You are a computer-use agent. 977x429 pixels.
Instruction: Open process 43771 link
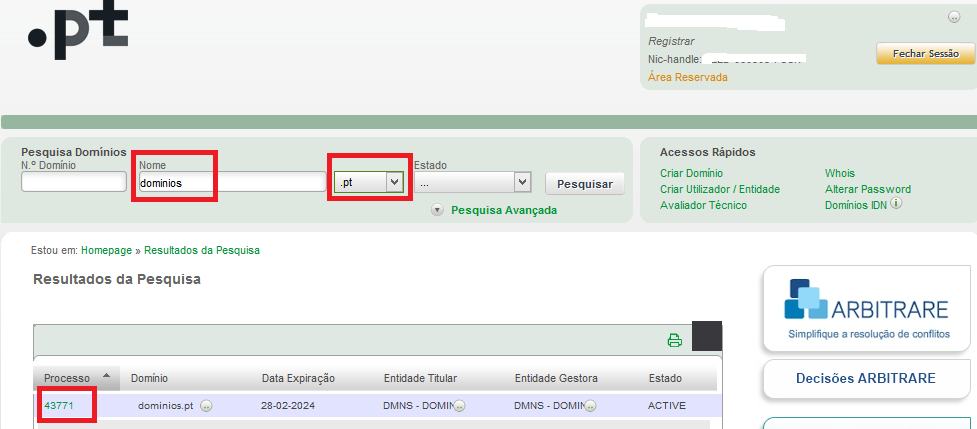click(59, 406)
